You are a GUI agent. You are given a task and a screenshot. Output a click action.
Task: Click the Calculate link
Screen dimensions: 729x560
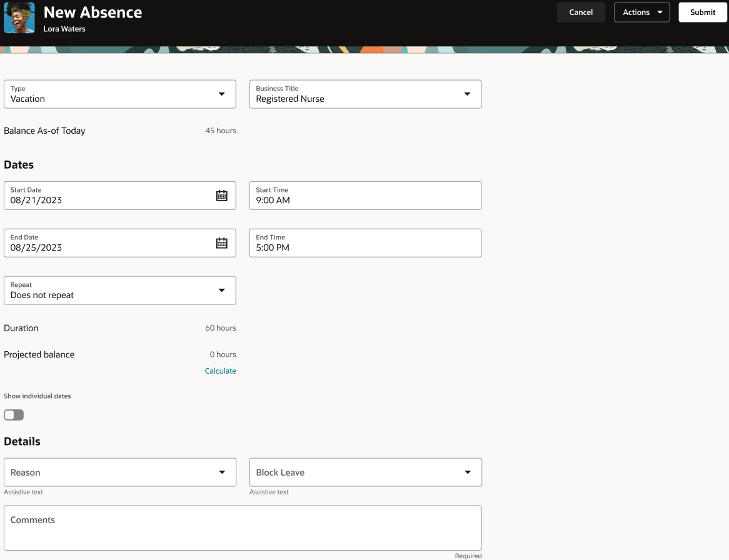click(x=220, y=370)
